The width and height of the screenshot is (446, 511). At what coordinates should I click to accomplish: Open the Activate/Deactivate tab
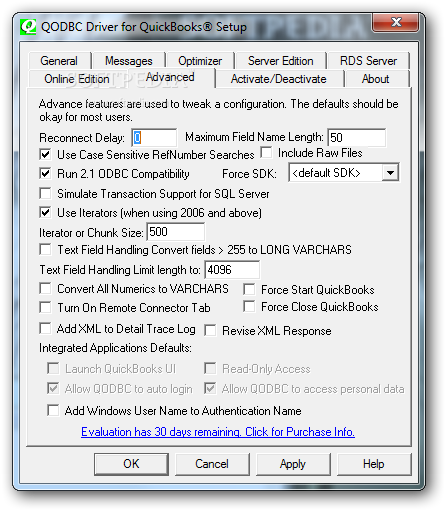pos(279,79)
